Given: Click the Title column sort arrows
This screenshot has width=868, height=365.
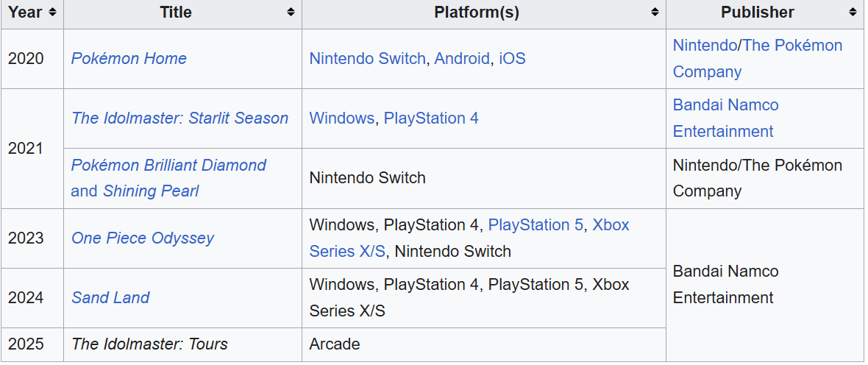Looking at the screenshot, I should (x=291, y=13).
